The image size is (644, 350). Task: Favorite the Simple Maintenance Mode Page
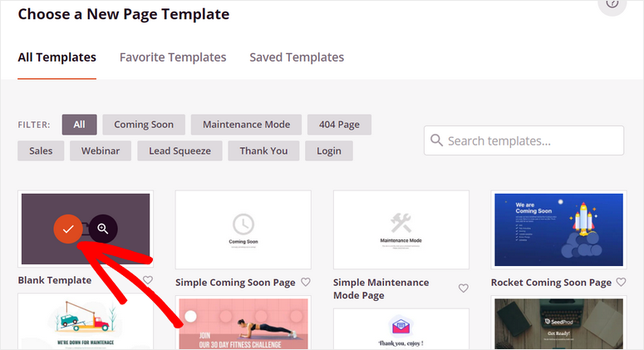click(x=463, y=288)
